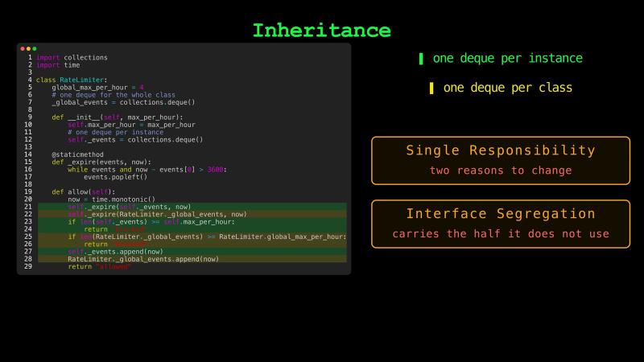Click "carries the half it does not use" text
644x362 pixels.
[x=501, y=234]
